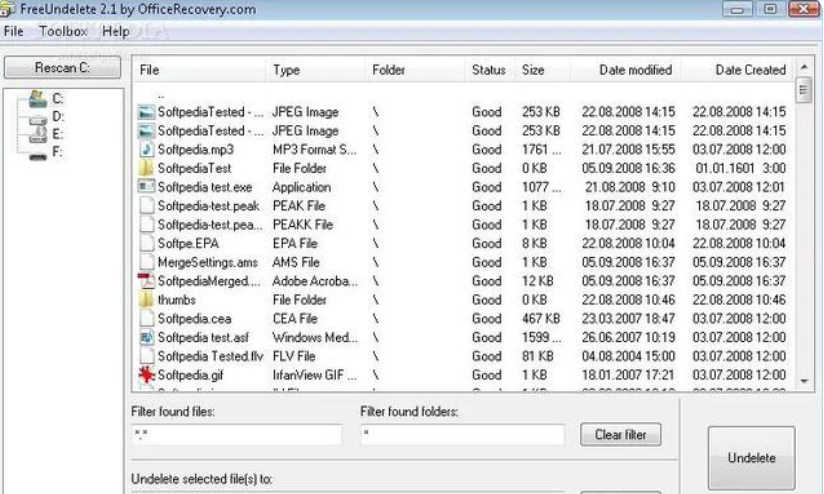Click the Softpedia.mp3 music file icon
Image resolution: width=824 pixels, height=494 pixels.
coord(147,150)
